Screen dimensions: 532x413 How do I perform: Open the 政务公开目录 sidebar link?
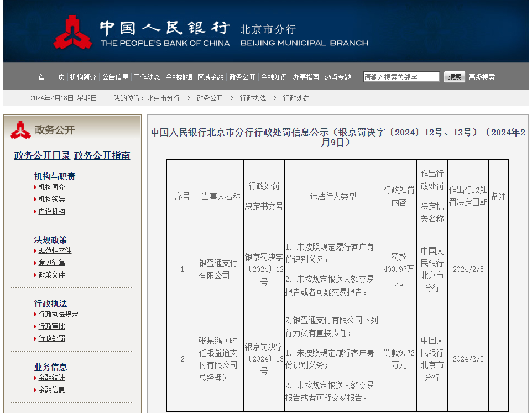pyautogui.click(x=42, y=156)
